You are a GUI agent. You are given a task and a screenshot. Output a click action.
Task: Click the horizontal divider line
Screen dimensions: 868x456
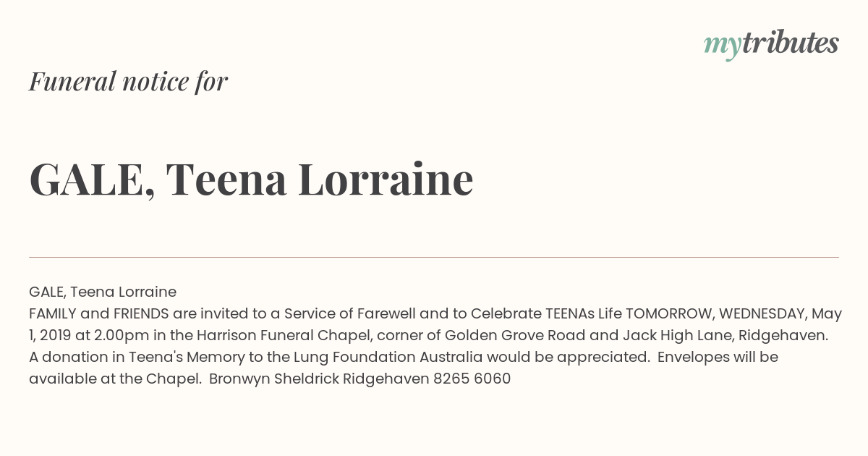(434, 257)
